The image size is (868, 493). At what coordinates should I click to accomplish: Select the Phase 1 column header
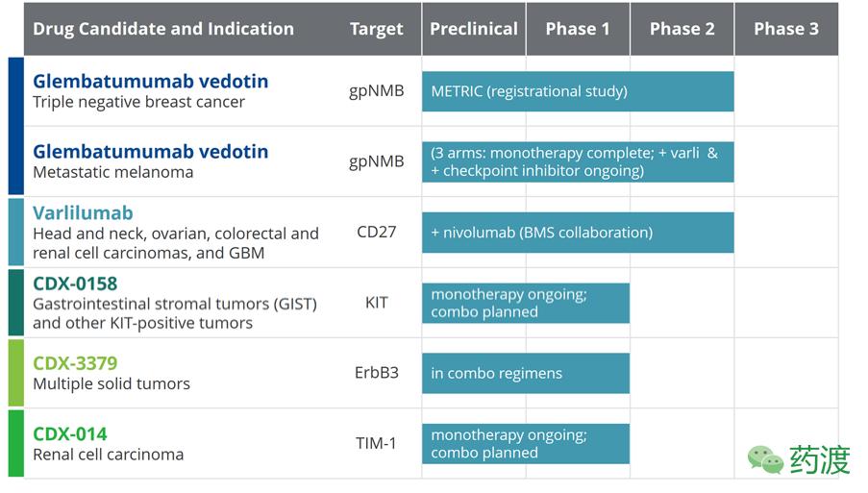[578, 29]
